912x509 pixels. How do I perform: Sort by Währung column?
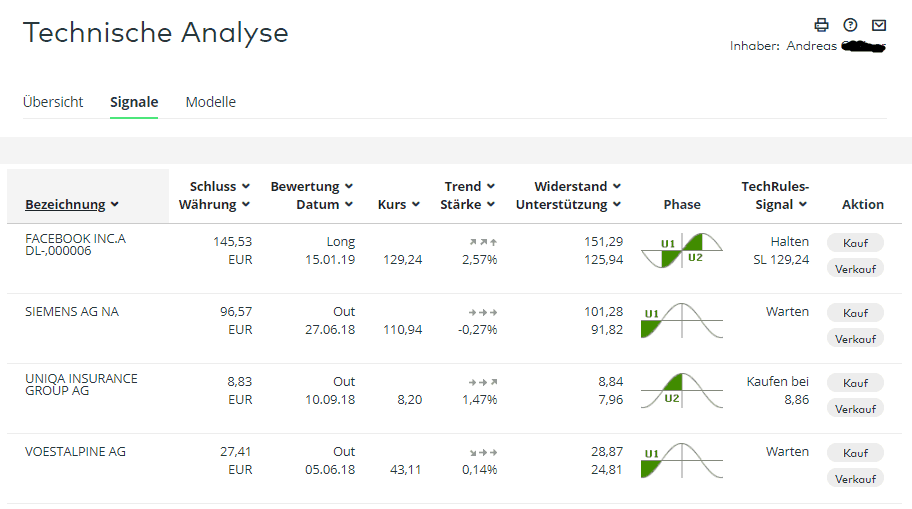tap(214, 204)
